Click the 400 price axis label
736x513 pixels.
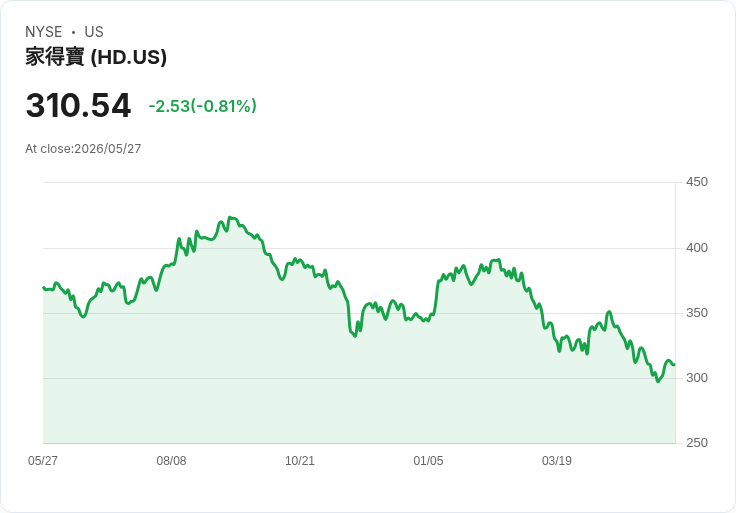[697, 247]
